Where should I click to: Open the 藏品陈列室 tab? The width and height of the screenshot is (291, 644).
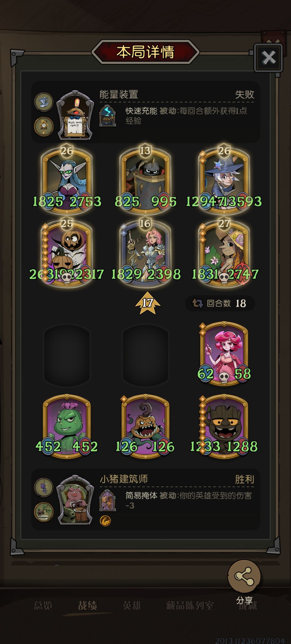point(190,605)
